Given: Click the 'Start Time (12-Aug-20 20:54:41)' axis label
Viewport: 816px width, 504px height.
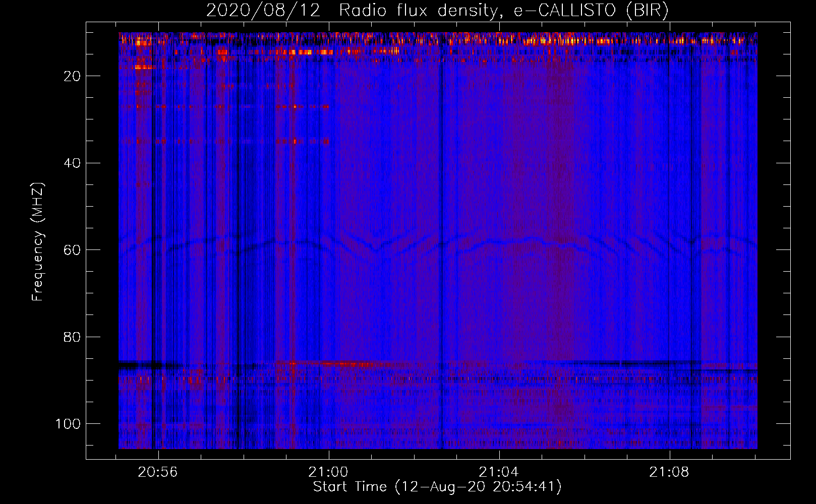Looking at the screenshot, I should 437,487.
